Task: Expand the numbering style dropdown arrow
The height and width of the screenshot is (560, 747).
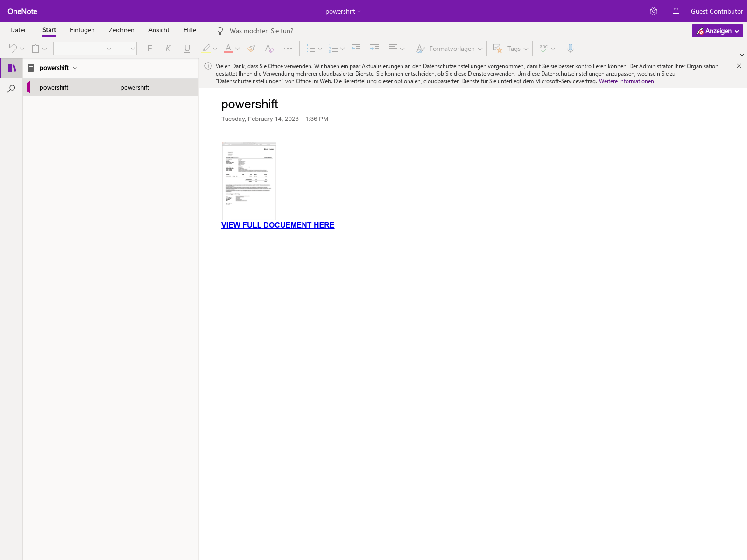Action: tap(342, 49)
